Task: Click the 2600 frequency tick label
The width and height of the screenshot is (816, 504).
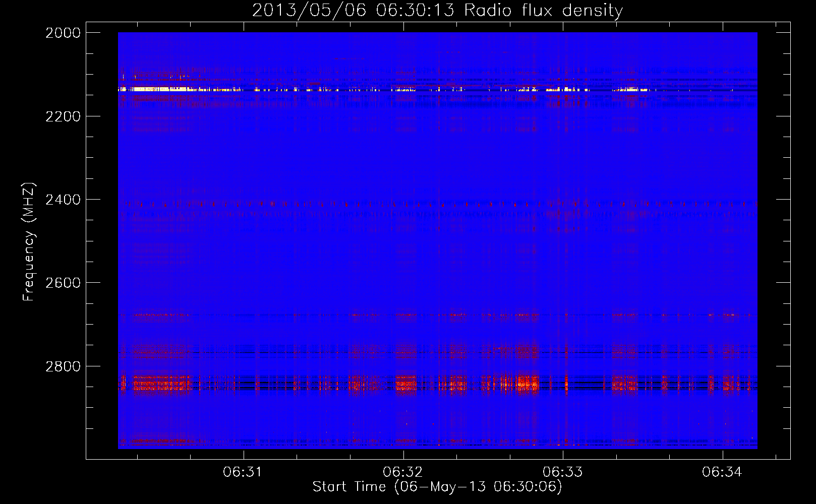Action: click(63, 283)
